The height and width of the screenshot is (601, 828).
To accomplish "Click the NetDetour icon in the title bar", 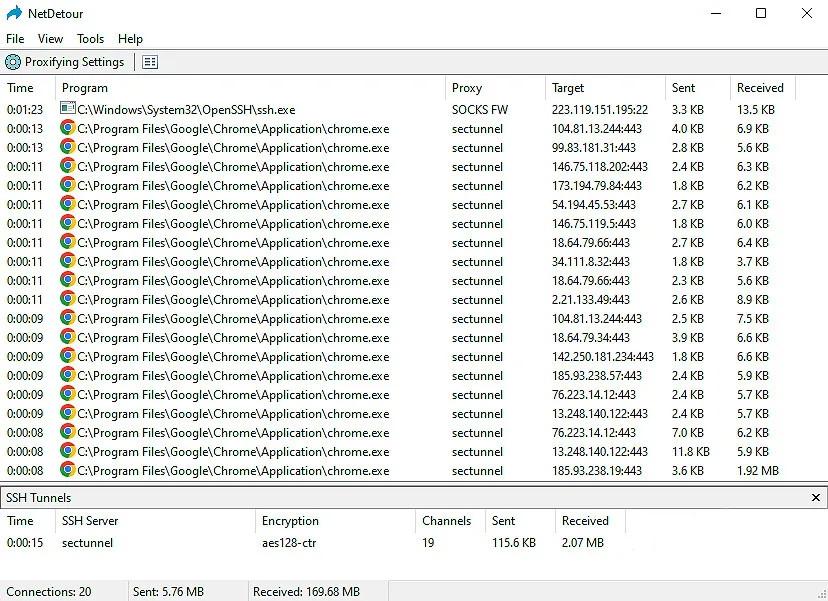I will click(x=12, y=13).
